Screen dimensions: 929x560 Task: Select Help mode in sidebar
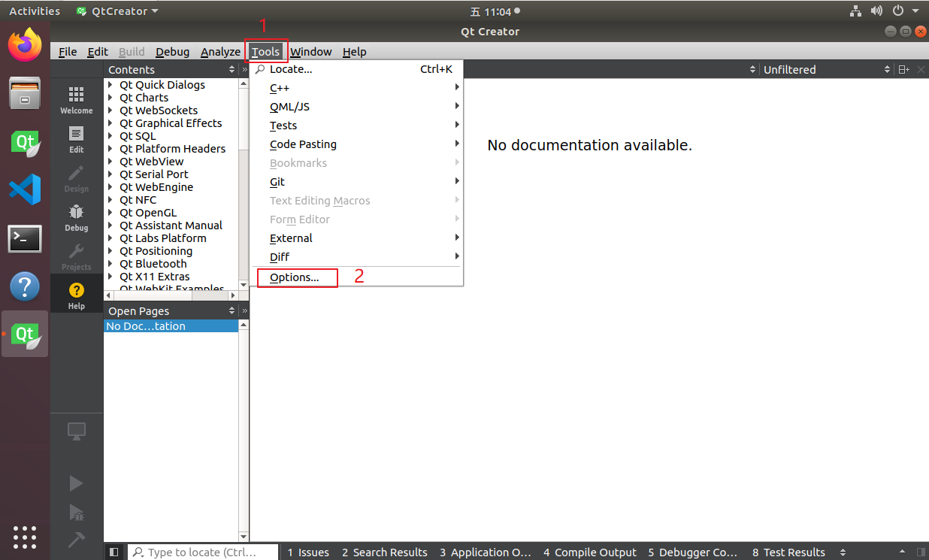coord(76,295)
